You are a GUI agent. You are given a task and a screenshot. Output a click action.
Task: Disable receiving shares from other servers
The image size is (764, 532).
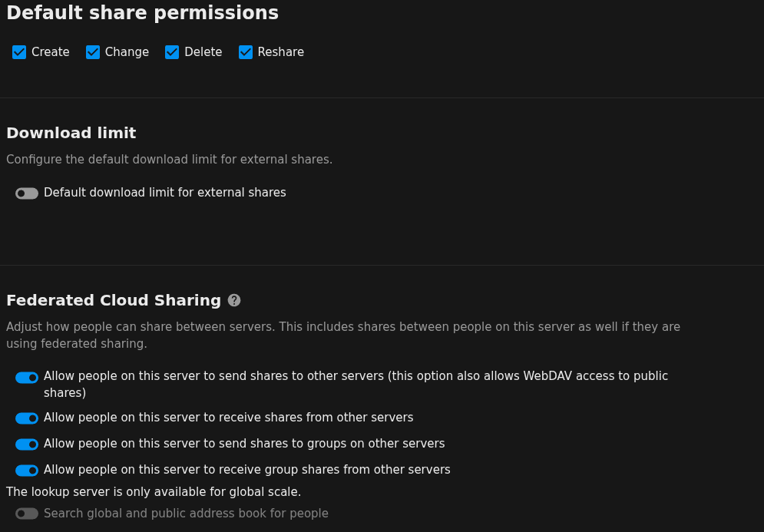click(x=27, y=418)
